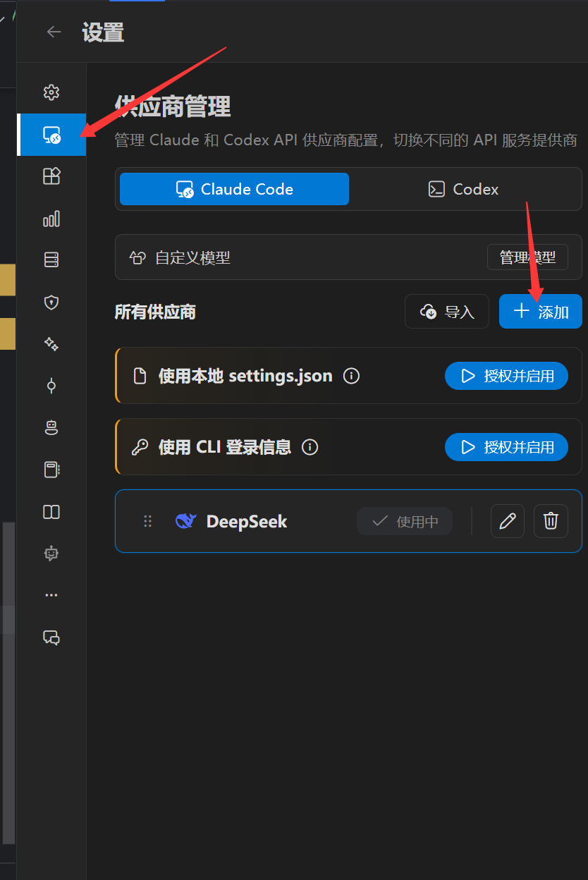
Task: Click the 供应商管理 heading
Action: click(x=173, y=107)
